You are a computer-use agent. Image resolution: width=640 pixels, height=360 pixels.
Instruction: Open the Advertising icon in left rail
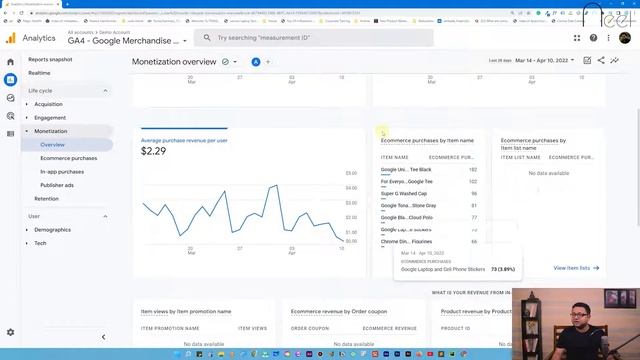(11, 116)
